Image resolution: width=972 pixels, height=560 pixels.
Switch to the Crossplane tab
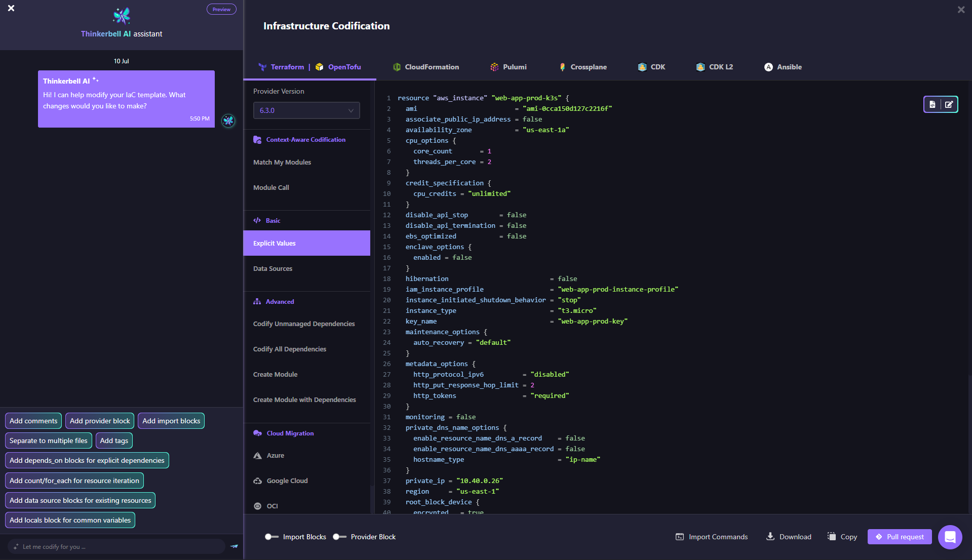[x=583, y=67]
